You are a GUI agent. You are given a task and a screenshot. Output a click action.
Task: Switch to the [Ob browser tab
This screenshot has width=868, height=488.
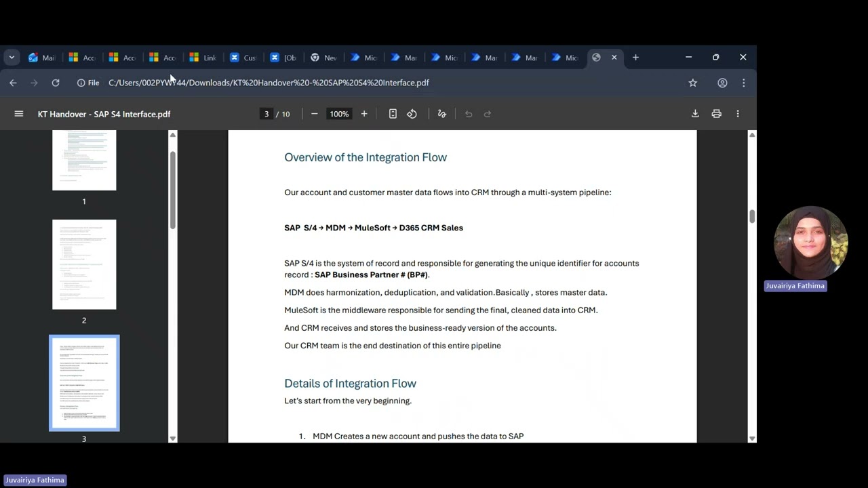pos(283,58)
